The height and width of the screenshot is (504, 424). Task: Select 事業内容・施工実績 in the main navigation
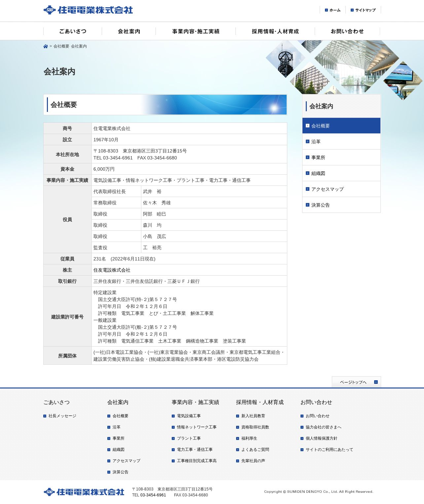click(x=195, y=31)
